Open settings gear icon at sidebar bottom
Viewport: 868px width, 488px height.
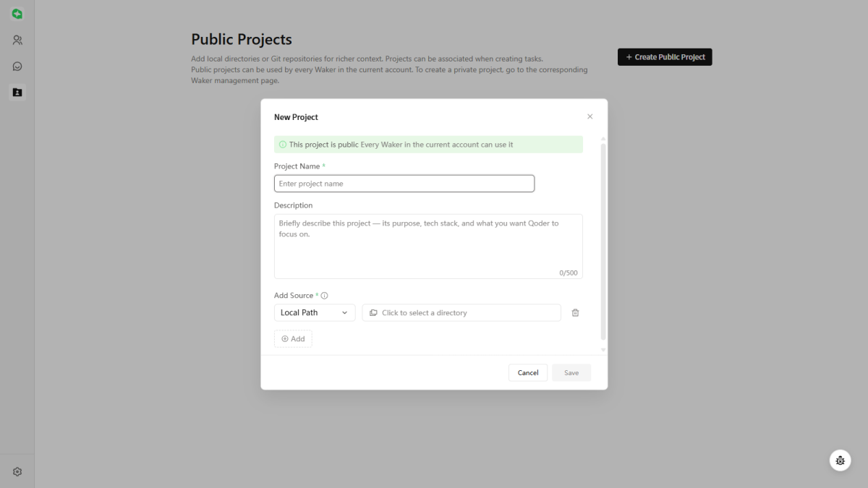point(17,471)
